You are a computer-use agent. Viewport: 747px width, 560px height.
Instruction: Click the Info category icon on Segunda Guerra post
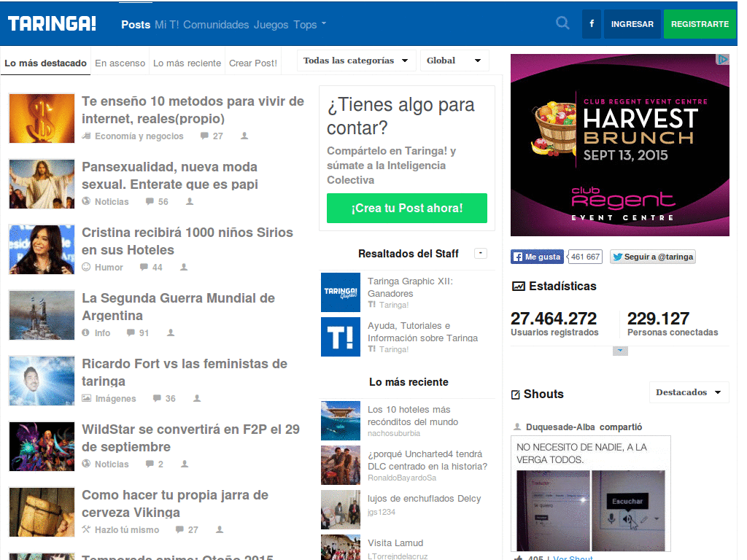click(x=86, y=332)
